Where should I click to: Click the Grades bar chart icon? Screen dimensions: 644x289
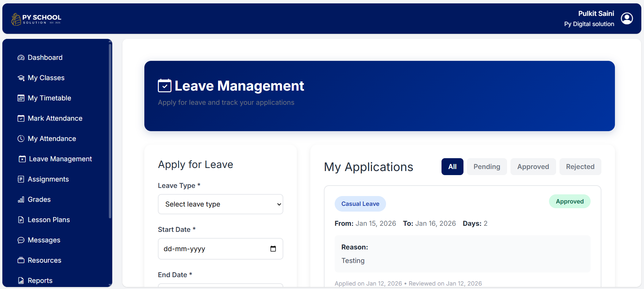click(21, 199)
